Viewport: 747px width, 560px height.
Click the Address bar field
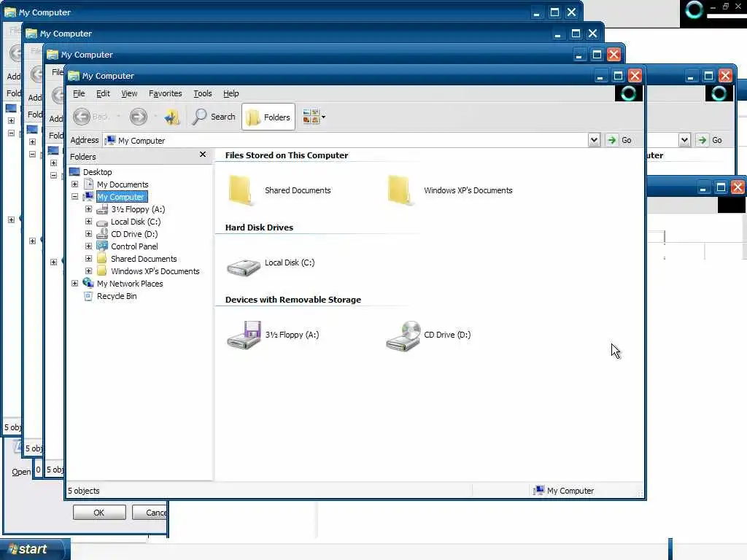[x=346, y=141]
